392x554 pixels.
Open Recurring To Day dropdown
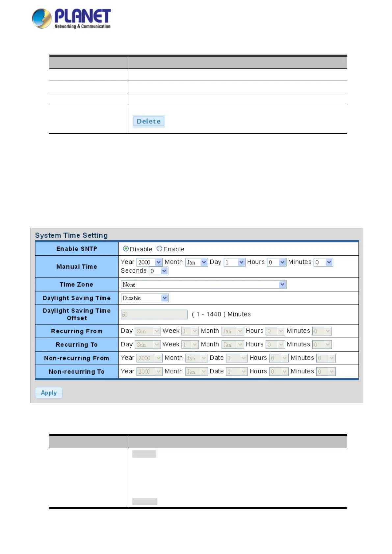tap(148, 344)
